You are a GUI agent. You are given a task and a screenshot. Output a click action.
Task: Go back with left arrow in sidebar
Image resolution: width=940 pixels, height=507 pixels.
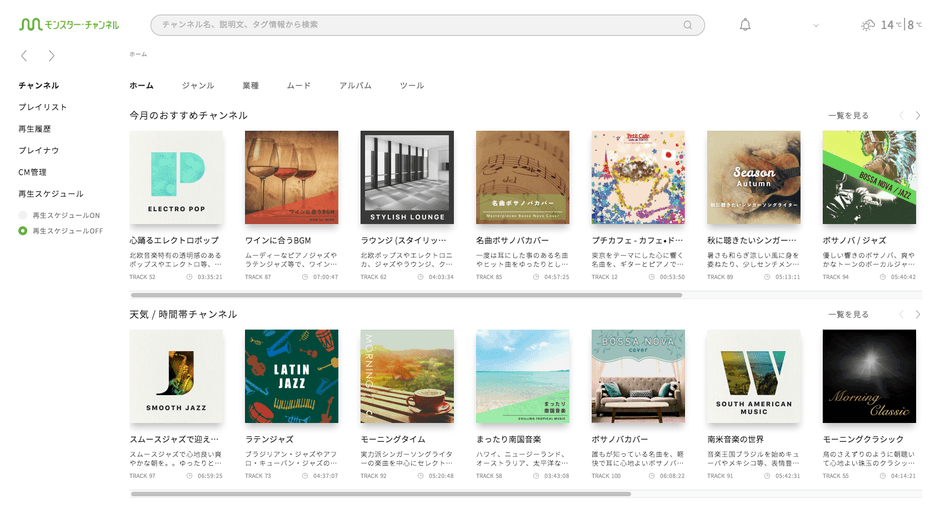[x=25, y=56]
